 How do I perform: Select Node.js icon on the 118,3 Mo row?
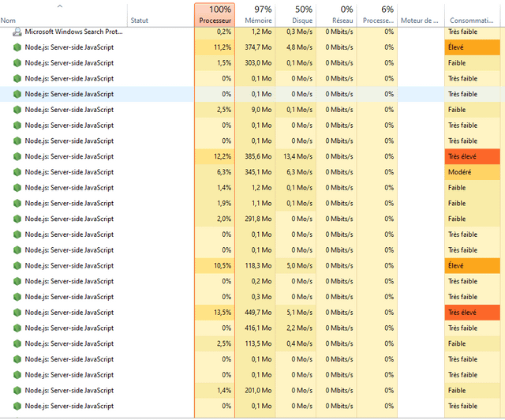pyautogui.click(x=17, y=266)
